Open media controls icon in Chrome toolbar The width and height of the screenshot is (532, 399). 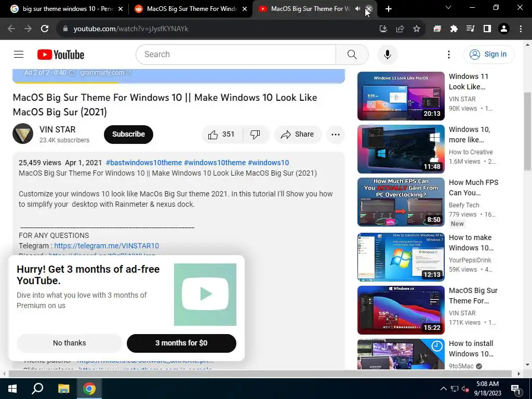click(470, 29)
